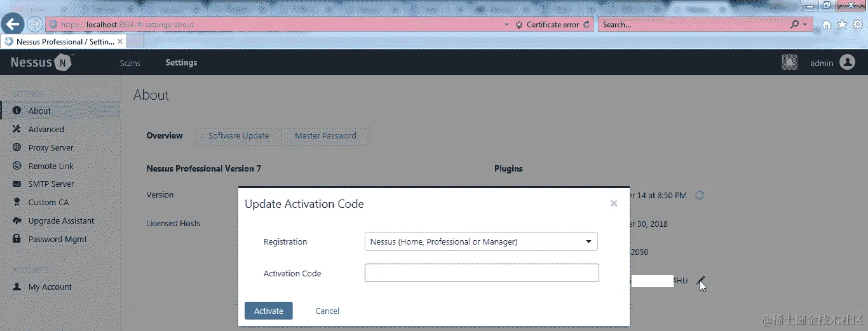Click the 'Version' label
This screenshot has width=868, height=331.
click(x=160, y=195)
